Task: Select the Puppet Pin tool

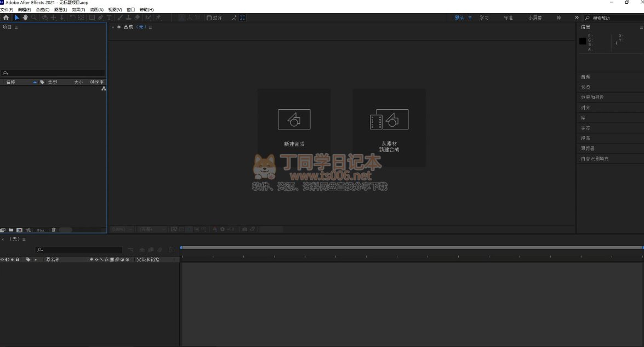Action: (x=158, y=18)
